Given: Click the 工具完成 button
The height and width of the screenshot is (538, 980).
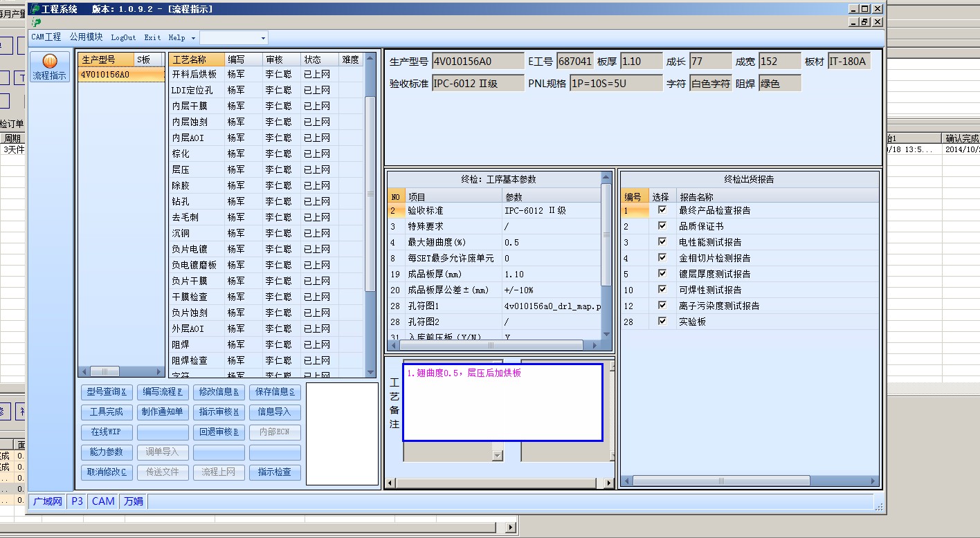Looking at the screenshot, I should pos(107,412).
